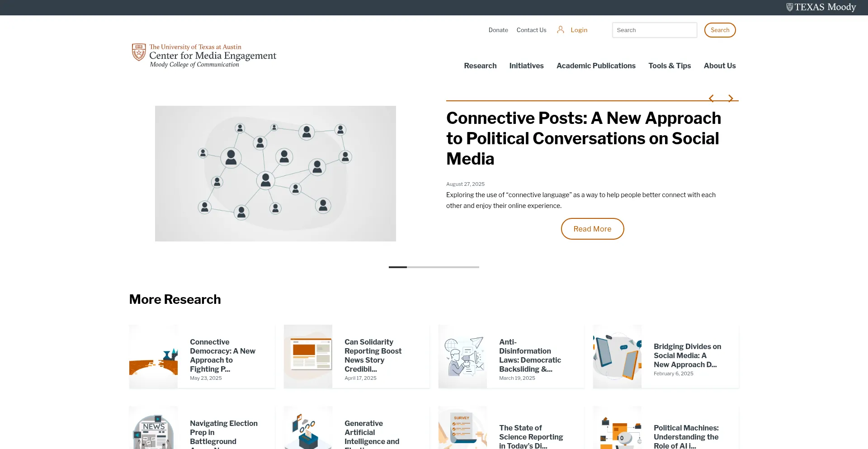Viewport: 868px width, 449px height.
Task: Expand the Tools & Tips menu
Action: point(670,66)
